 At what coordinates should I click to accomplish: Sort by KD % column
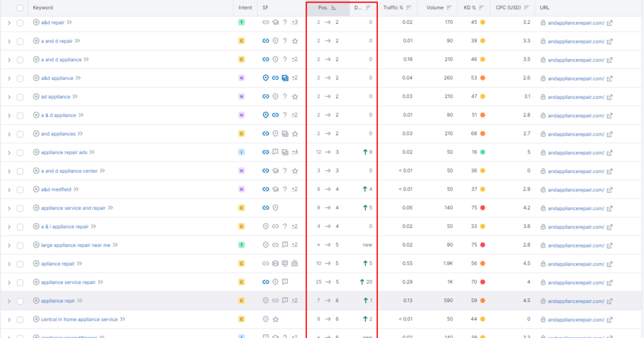(x=481, y=8)
